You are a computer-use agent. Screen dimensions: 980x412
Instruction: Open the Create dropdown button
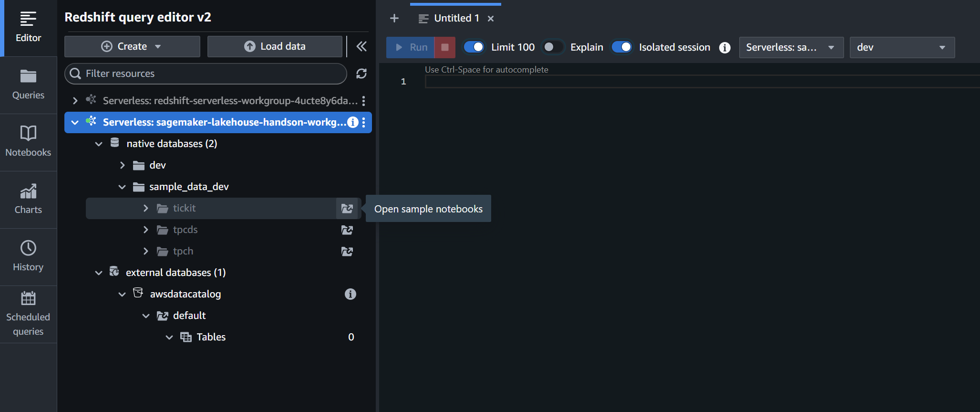tap(132, 46)
